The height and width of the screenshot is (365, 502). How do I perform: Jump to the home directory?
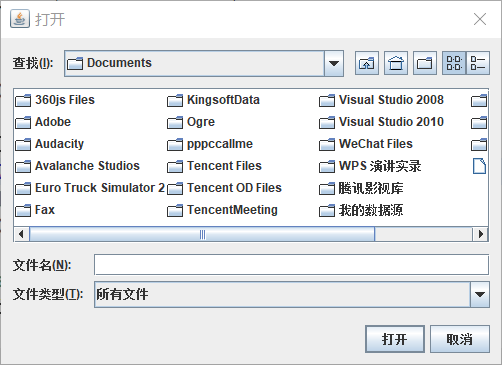tap(396, 63)
